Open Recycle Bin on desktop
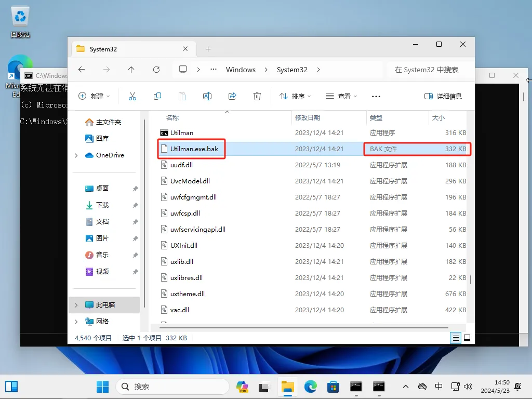The image size is (532, 399). 20,22
